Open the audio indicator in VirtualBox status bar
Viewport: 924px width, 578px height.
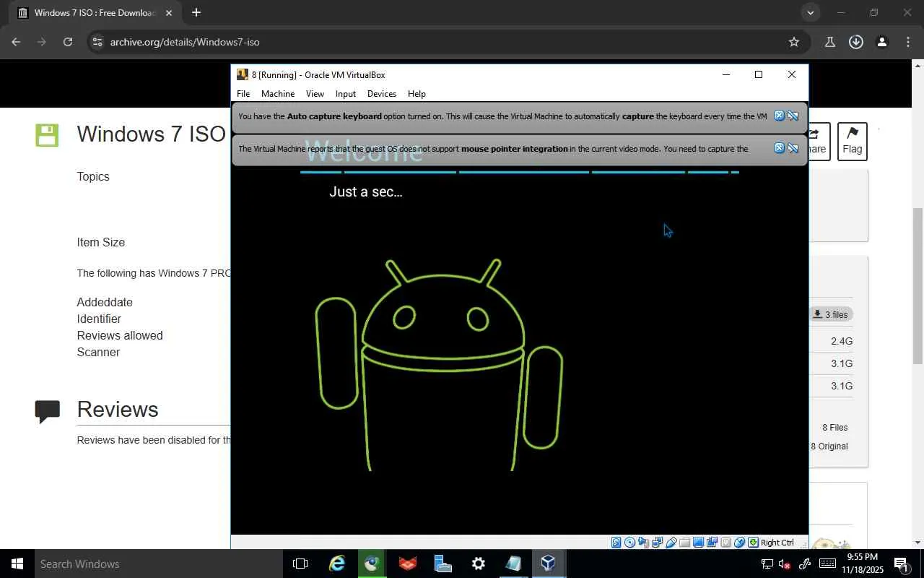coord(643,543)
